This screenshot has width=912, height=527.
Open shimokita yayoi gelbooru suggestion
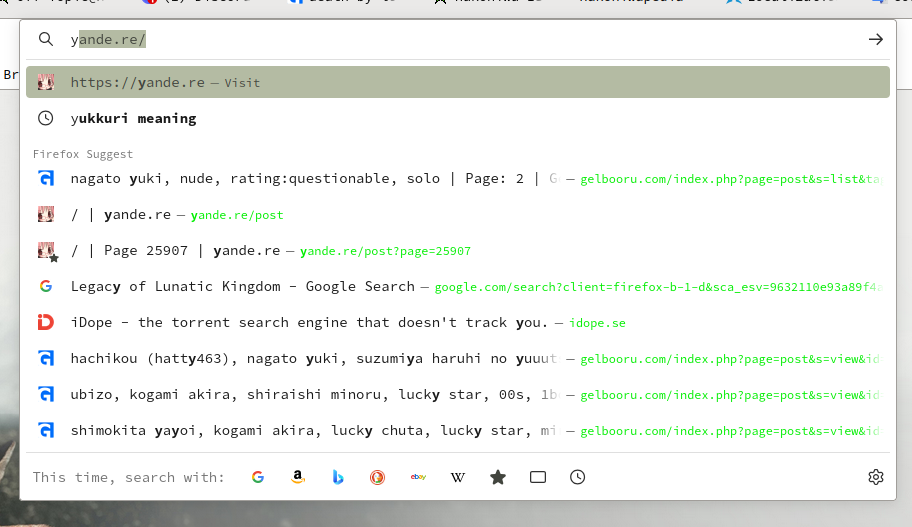point(458,431)
